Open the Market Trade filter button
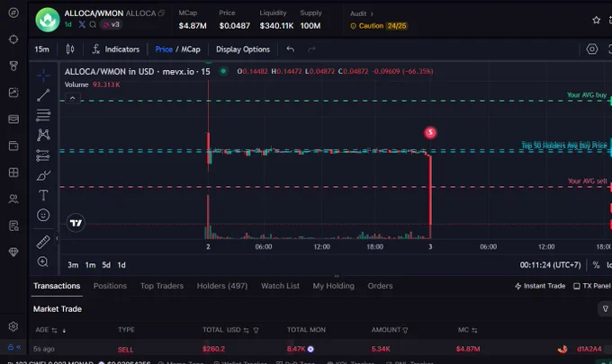Screen dimensions: 612x364 point(605,309)
